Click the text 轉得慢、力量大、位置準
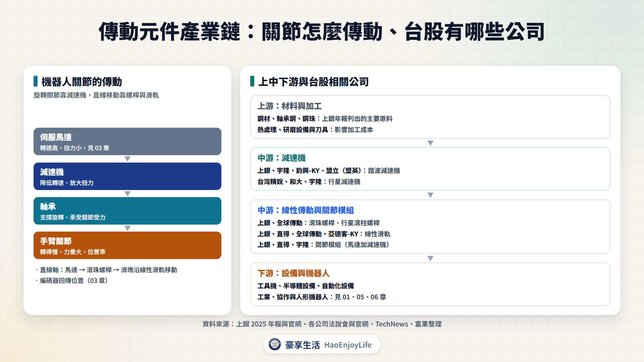This screenshot has width=644, height=362. [x=73, y=252]
